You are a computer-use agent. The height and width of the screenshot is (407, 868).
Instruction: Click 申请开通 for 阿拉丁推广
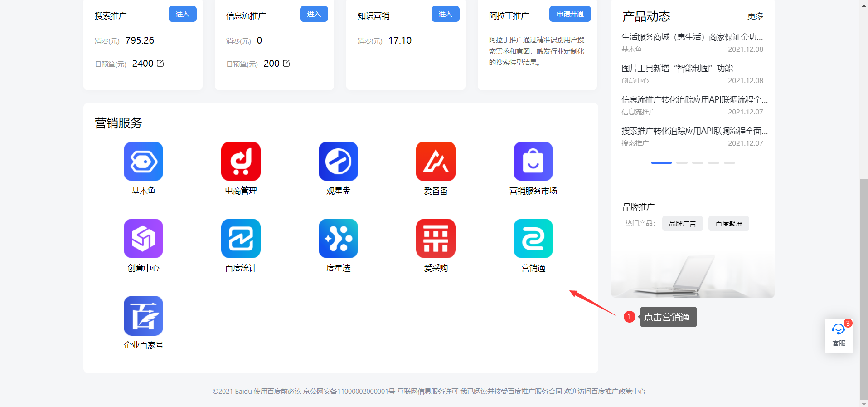[x=570, y=14]
